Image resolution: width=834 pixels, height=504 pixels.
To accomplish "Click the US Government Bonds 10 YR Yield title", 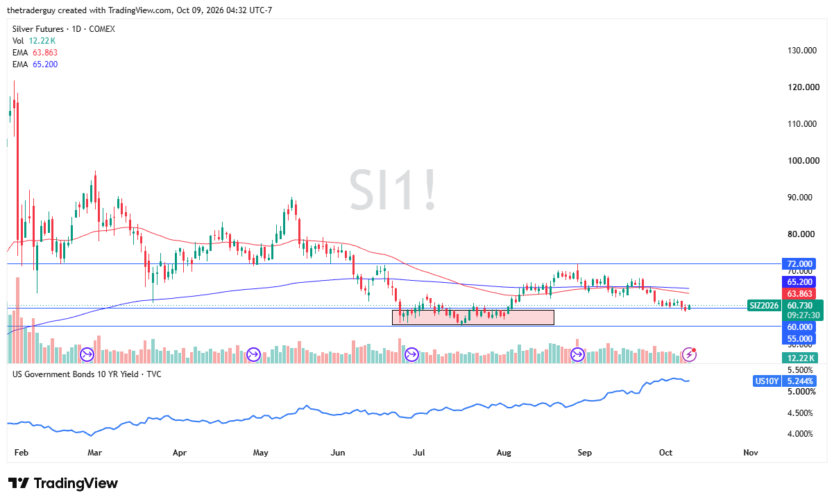I will [x=87, y=374].
